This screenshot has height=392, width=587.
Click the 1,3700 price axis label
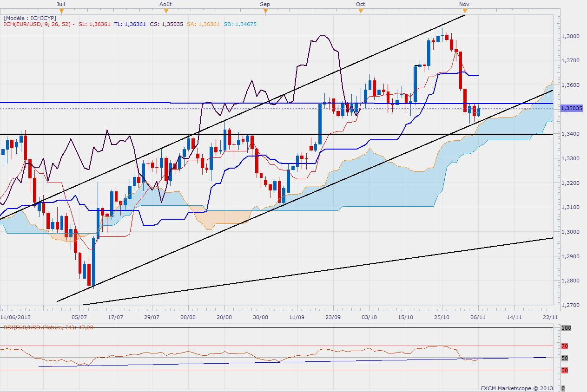click(569, 60)
